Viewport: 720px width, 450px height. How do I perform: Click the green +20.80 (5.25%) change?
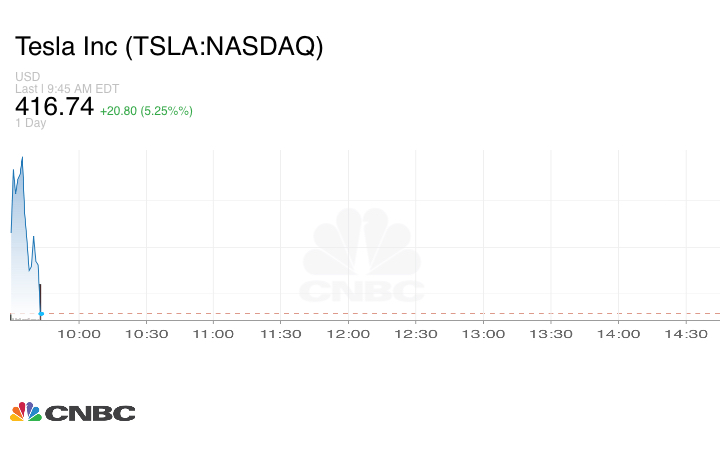[146, 110]
